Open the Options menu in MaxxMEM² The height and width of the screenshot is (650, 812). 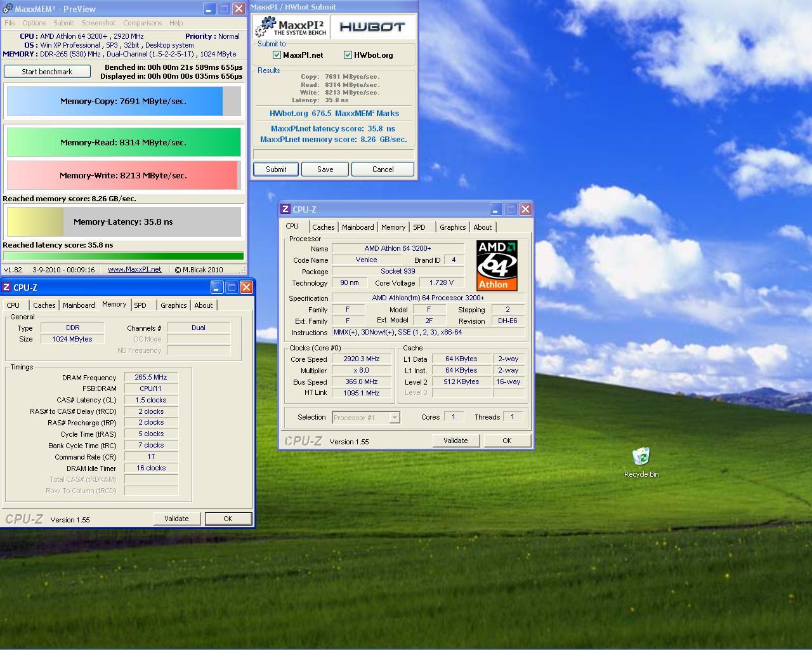click(x=34, y=23)
